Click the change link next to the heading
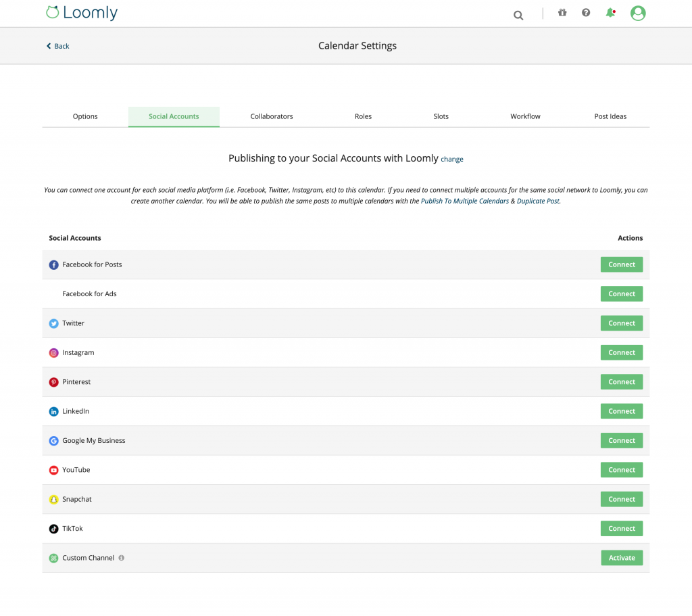 (x=451, y=159)
